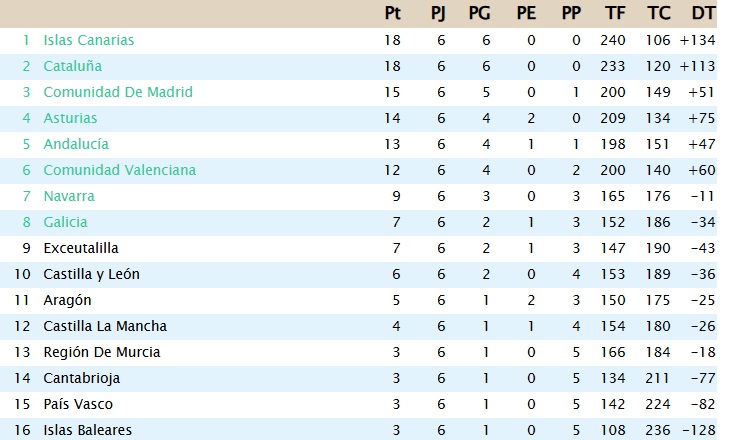Click the Pt column header

[x=392, y=14]
